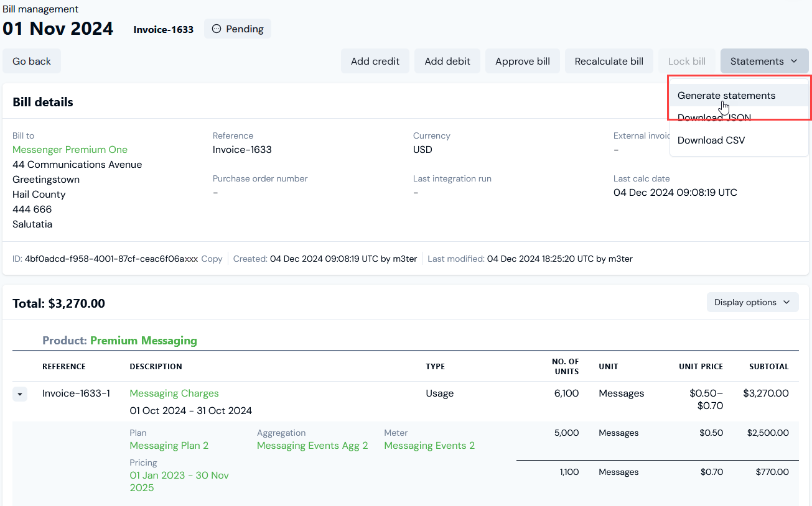Open the Statements dropdown
812x506 pixels.
tap(764, 61)
